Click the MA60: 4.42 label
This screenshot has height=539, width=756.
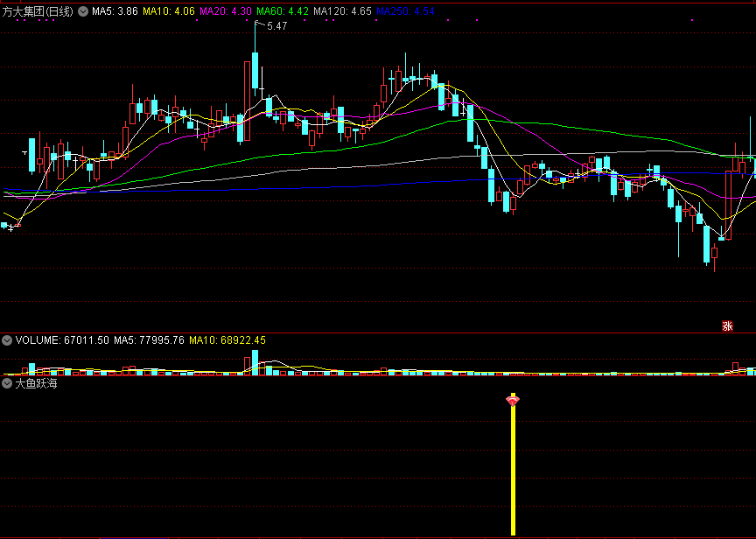click(x=283, y=11)
